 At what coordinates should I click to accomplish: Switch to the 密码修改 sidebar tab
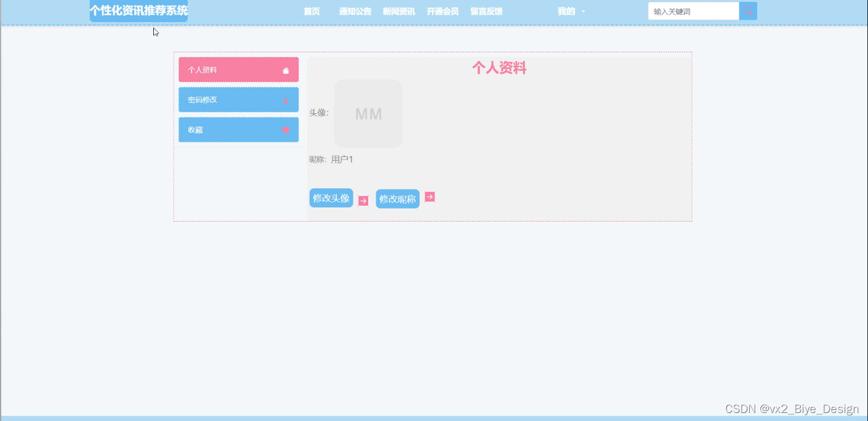(x=239, y=100)
